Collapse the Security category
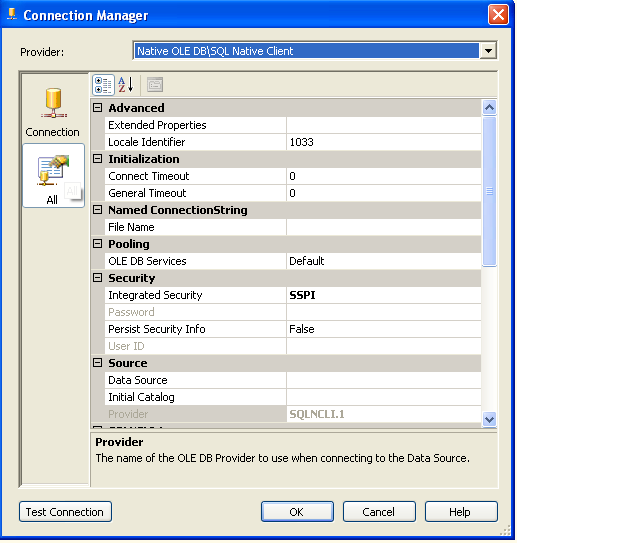 coord(97,278)
